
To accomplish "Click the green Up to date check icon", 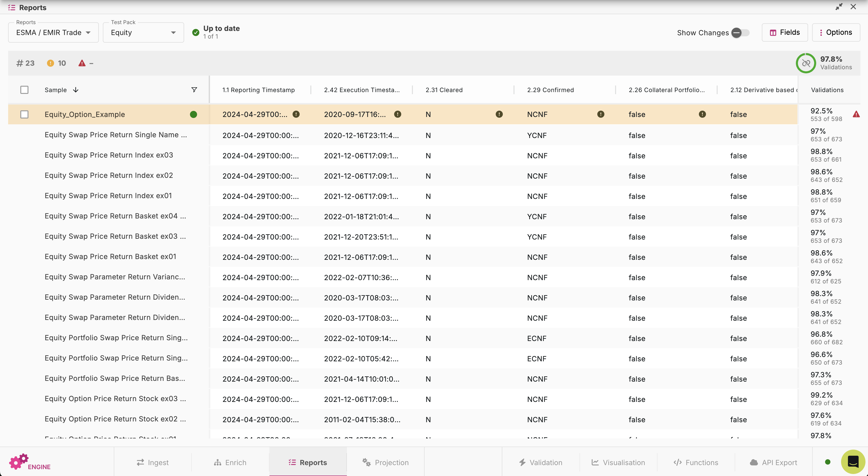I will [x=196, y=32].
